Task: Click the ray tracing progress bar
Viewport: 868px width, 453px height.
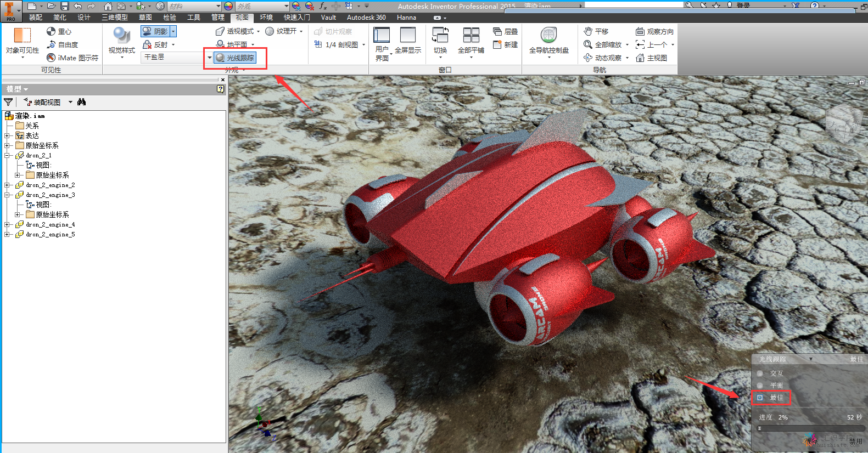Action: point(811,428)
